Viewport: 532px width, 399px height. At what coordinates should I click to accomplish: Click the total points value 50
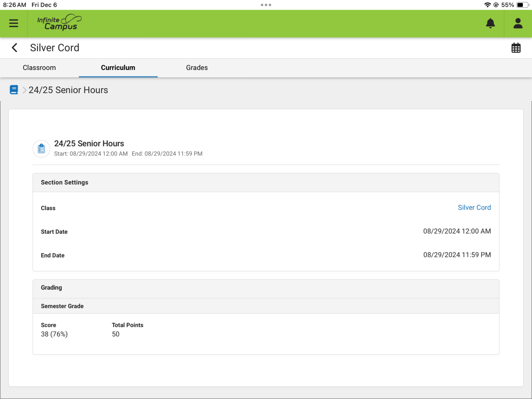pyautogui.click(x=116, y=334)
